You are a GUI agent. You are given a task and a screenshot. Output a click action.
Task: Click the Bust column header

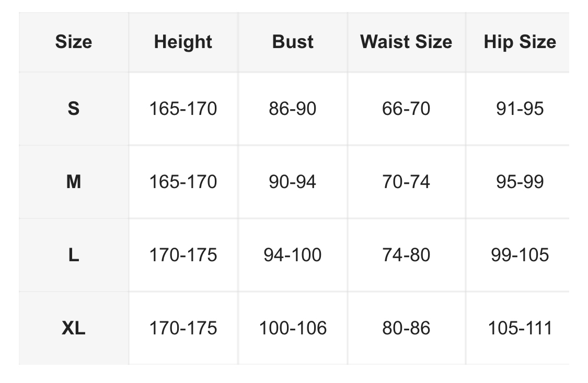293,42
